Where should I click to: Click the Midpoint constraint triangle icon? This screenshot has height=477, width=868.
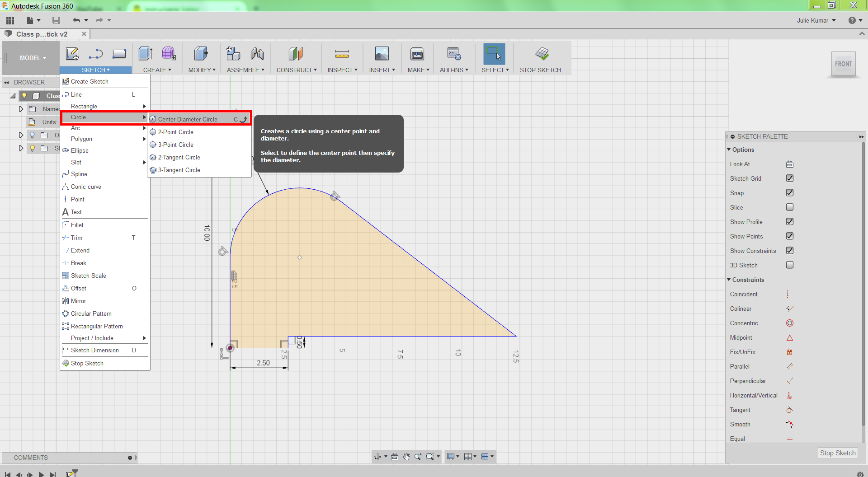coord(790,337)
